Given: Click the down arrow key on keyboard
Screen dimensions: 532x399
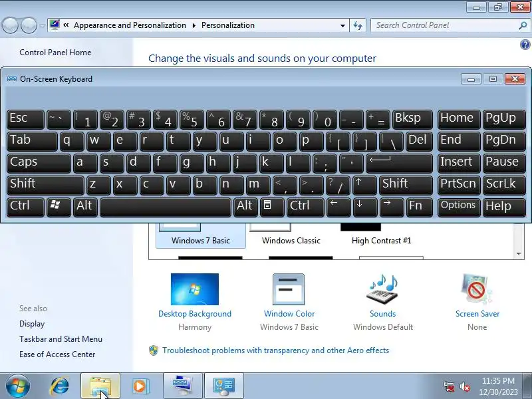Looking at the screenshot, I should (364, 207).
